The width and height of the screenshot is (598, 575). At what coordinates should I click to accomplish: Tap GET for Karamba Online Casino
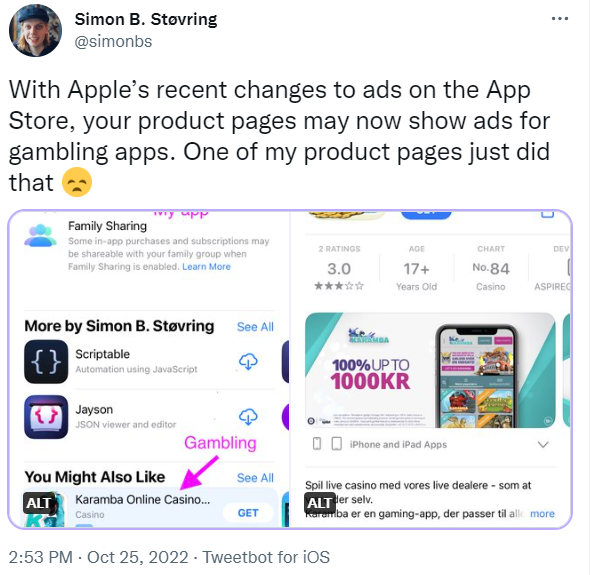(248, 513)
